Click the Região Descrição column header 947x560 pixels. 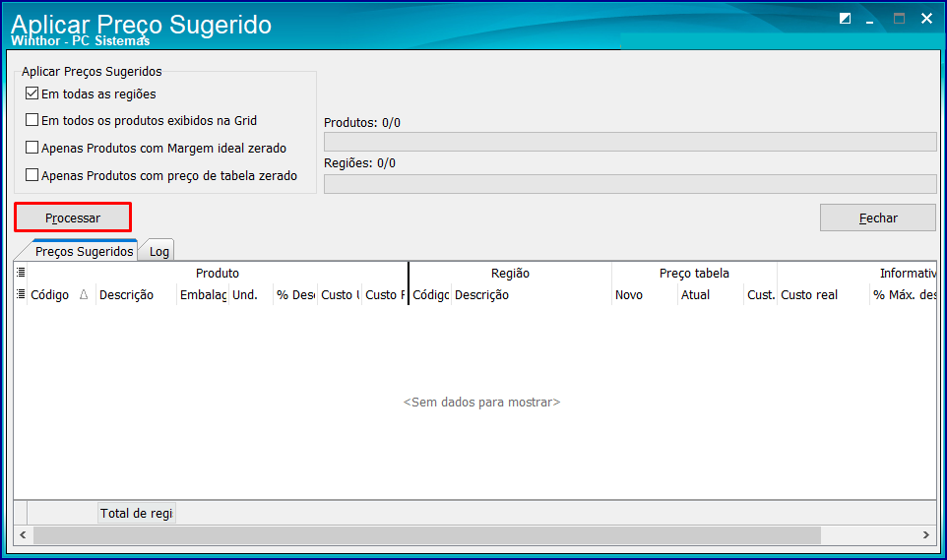532,295
